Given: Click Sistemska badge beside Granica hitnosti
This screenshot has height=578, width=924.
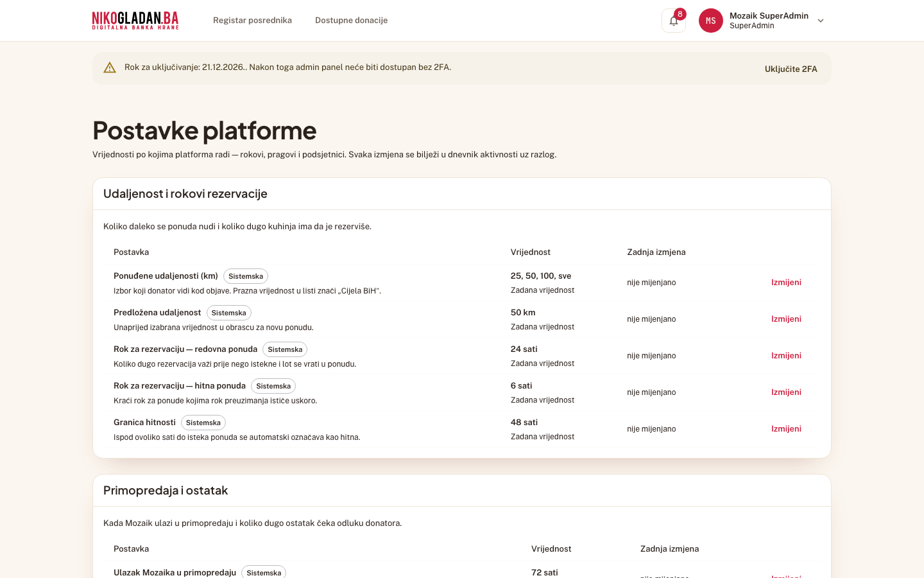Looking at the screenshot, I should tap(203, 423).
